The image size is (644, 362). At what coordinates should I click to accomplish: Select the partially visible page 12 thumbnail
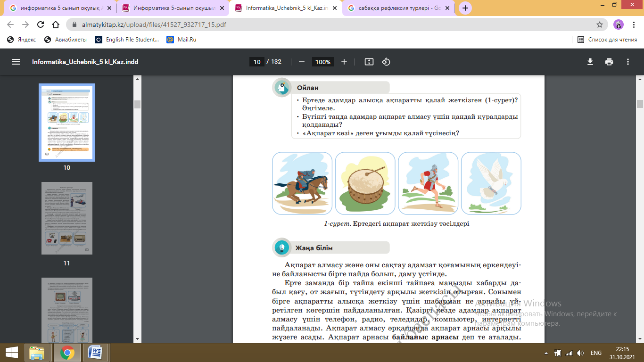click(66, 310)
